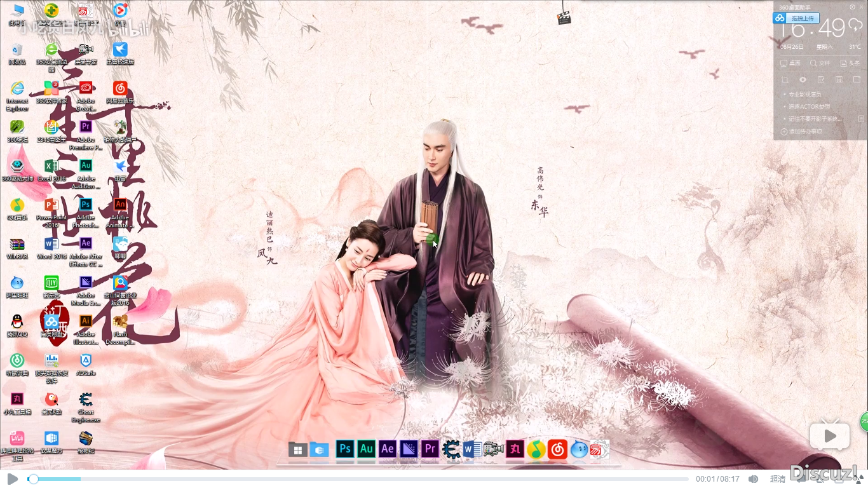Click the note-edit icon in 360桌面助手
Screen dimensions: 868x488
tap(821, 79)
